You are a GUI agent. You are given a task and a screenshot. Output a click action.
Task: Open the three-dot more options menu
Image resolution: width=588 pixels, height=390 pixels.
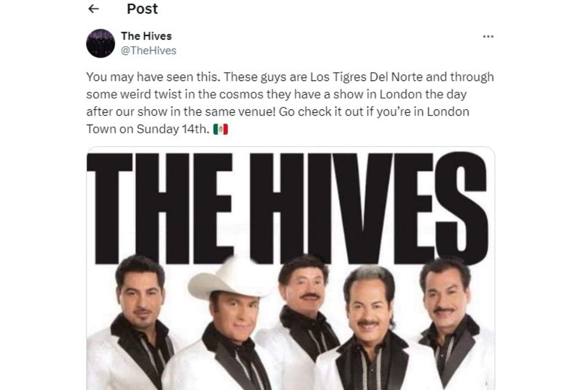pos(488,36)
